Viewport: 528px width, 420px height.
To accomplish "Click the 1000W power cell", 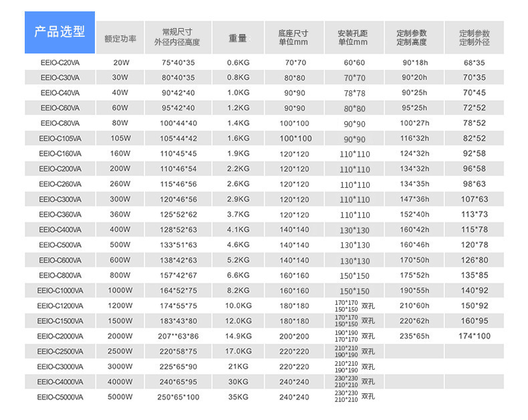I will (x=120, y=290).
